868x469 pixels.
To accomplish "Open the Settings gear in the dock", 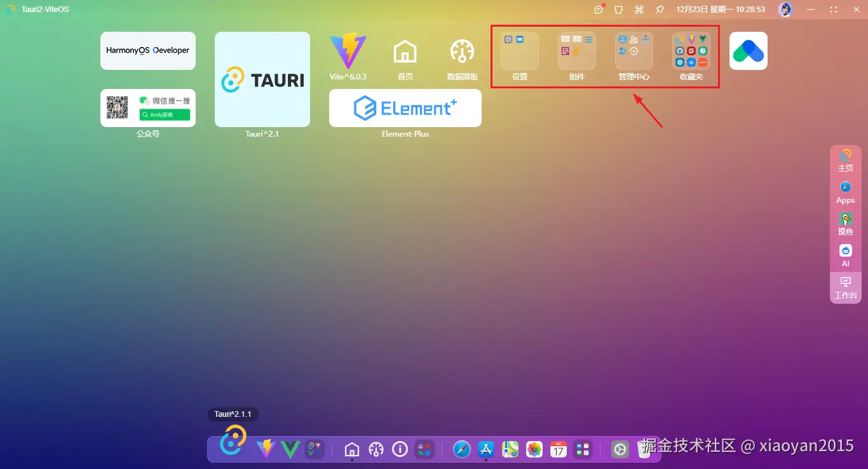I will pos(620,449).
